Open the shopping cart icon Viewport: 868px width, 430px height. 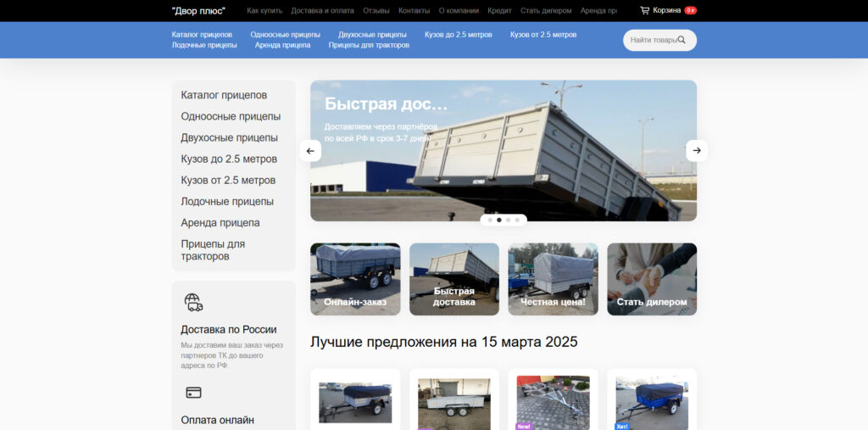[x=644, y=10]
